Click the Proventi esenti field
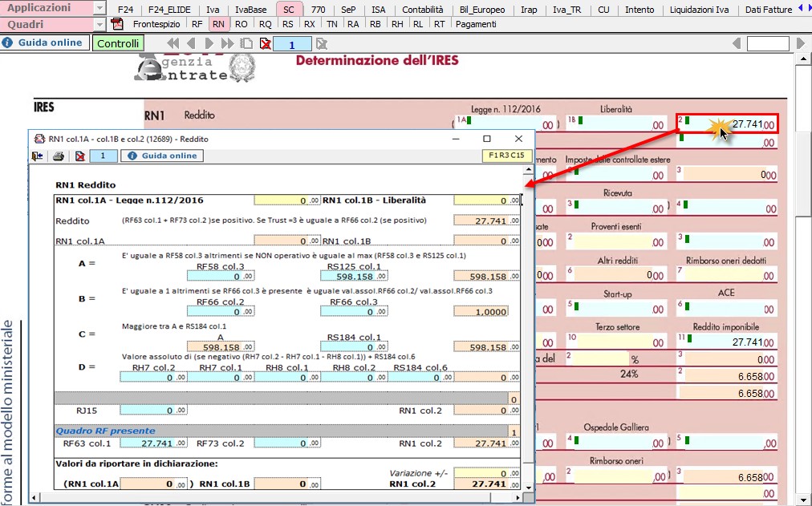 click(615, 241)
